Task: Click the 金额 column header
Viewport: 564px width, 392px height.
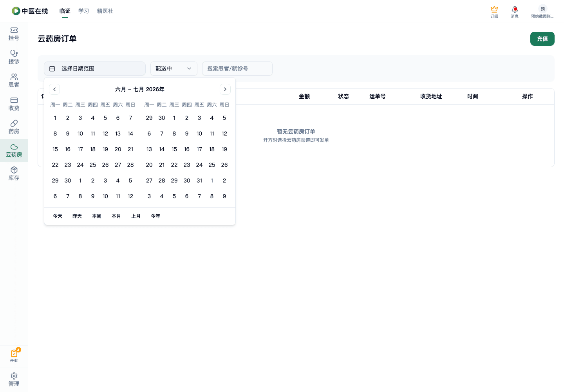Action: (304, 96)
